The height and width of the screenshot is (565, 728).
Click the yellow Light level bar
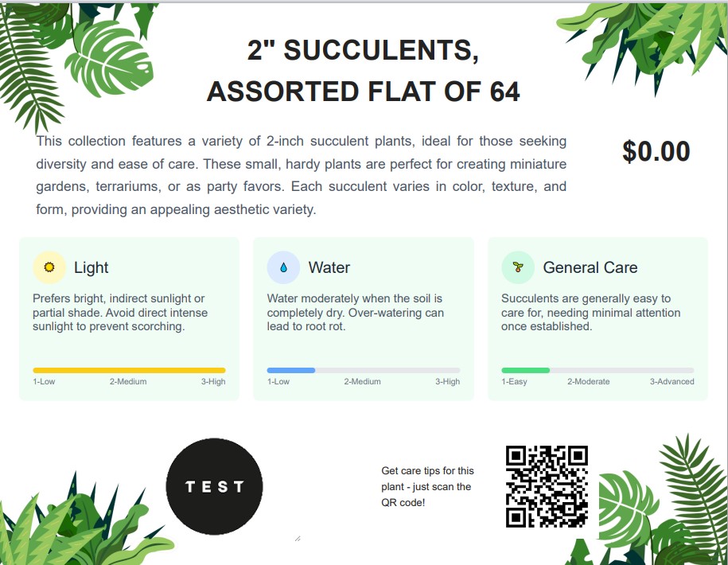[x=129, y=370]
